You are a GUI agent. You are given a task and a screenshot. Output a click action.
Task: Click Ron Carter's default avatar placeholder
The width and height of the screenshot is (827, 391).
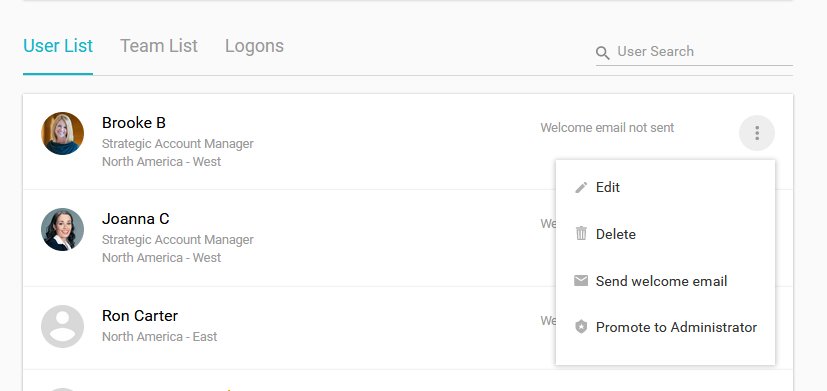[x=62, y=326]
